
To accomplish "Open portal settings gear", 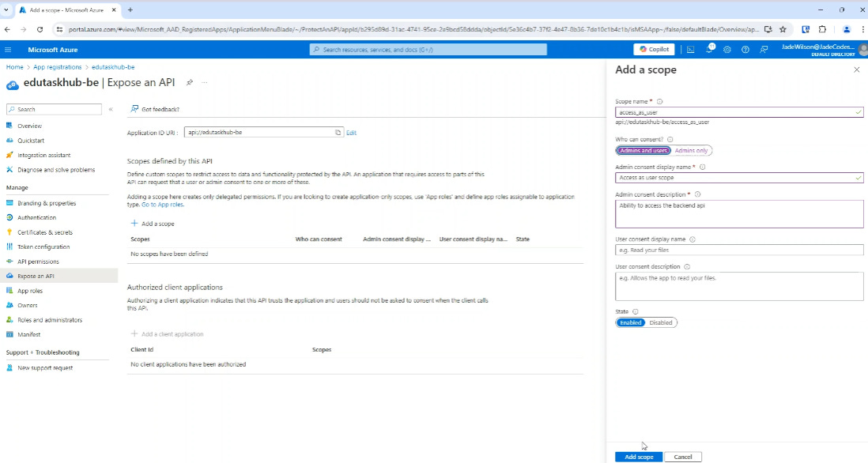I will coord(727,50).
